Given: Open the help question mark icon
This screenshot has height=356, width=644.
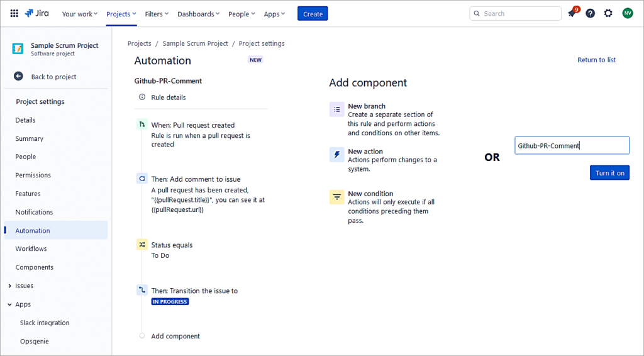Looking at the screenshot, I should click(590, 13).
